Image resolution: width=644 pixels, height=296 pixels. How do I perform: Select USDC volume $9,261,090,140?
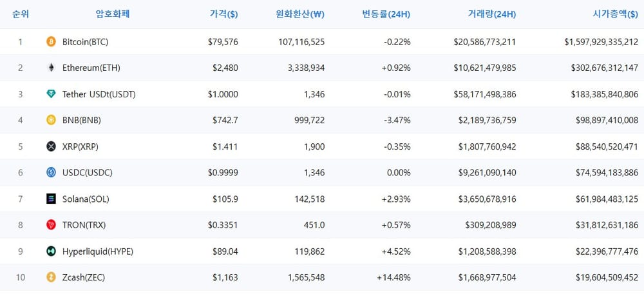487,173
